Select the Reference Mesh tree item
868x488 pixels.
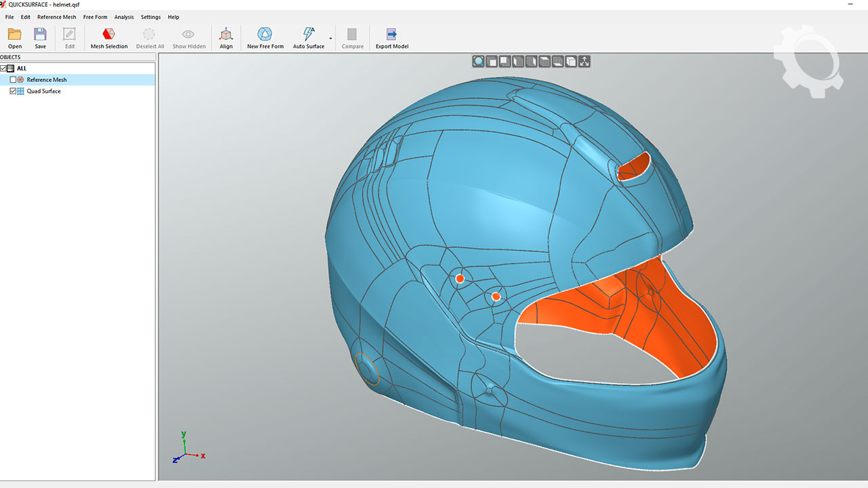[x=47, y=80]
